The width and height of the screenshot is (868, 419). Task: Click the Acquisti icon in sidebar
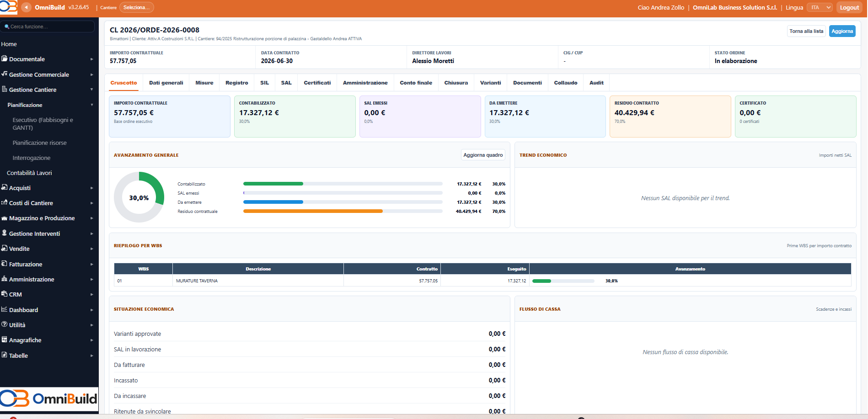[4, 187]
